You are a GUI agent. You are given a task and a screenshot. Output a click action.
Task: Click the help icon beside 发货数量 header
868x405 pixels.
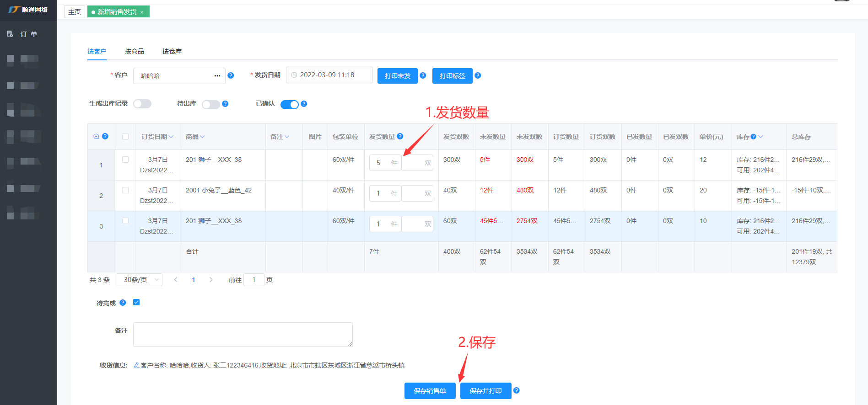(400, 136)
